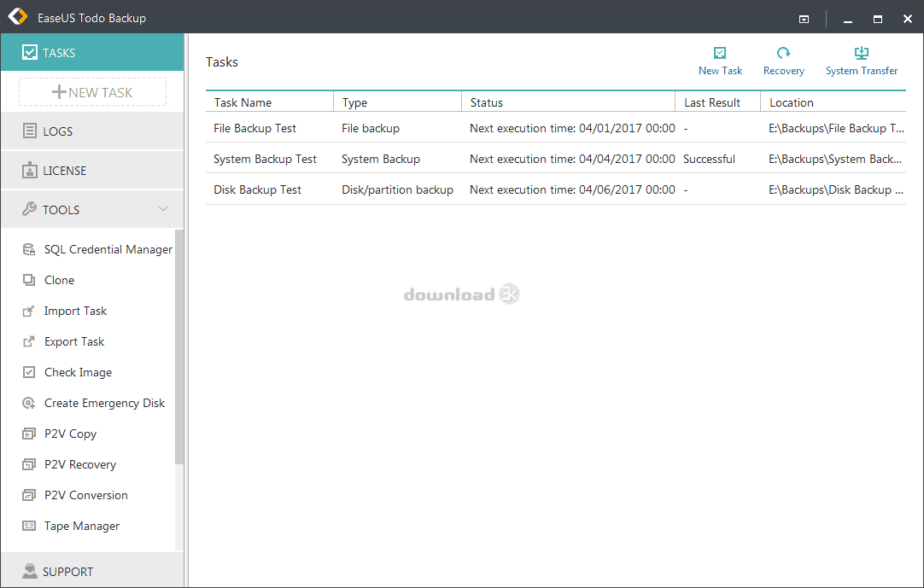This screenshot has height=588, width=924.
Task: Click the Export Task icon
Action: pyautogui.click(x=29, y=341)
